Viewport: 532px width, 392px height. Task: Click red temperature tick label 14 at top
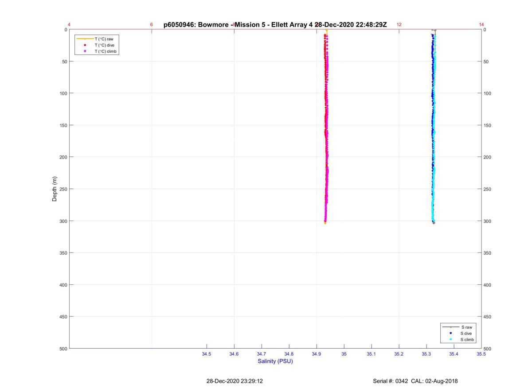pos(481,25)
